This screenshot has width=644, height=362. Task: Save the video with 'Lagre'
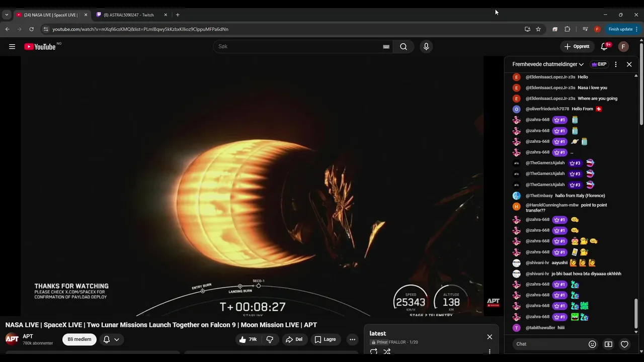click(325, 339)
